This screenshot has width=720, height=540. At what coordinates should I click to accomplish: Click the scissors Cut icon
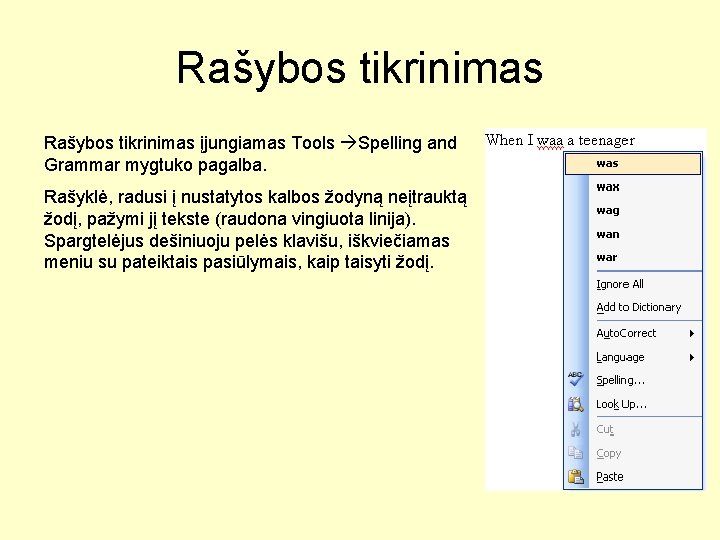click(575, 429)
